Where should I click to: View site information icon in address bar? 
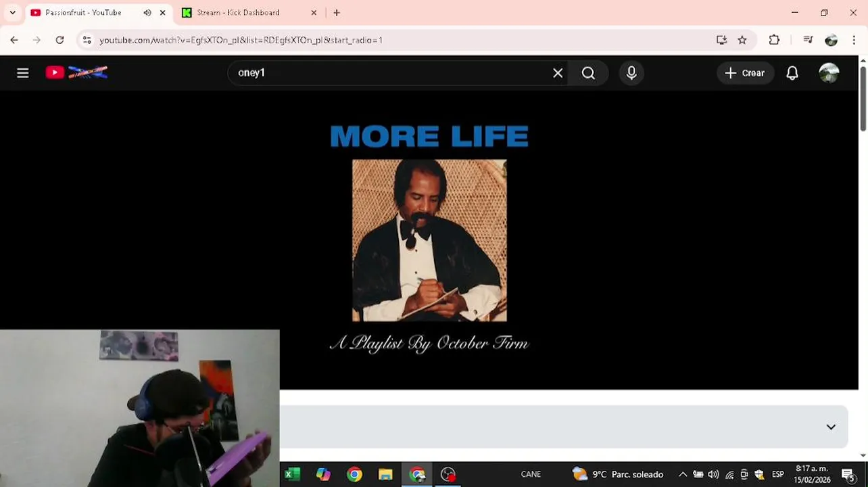87,40
